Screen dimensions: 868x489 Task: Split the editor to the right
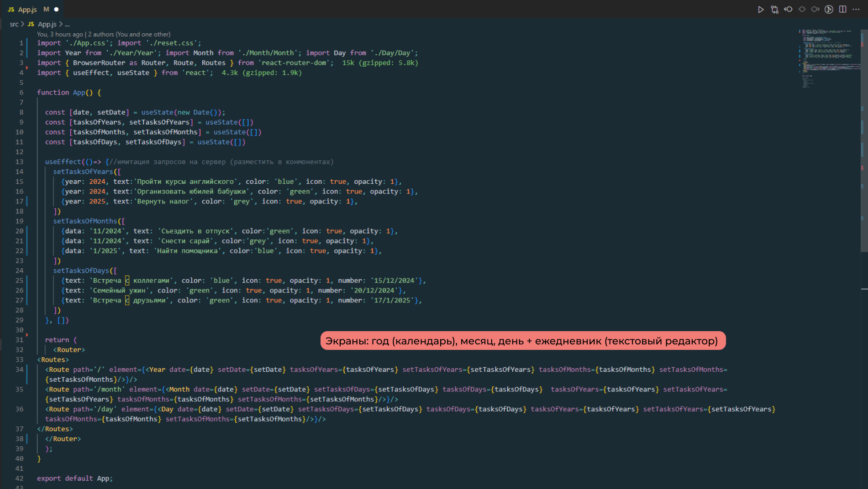click(843, 9)
